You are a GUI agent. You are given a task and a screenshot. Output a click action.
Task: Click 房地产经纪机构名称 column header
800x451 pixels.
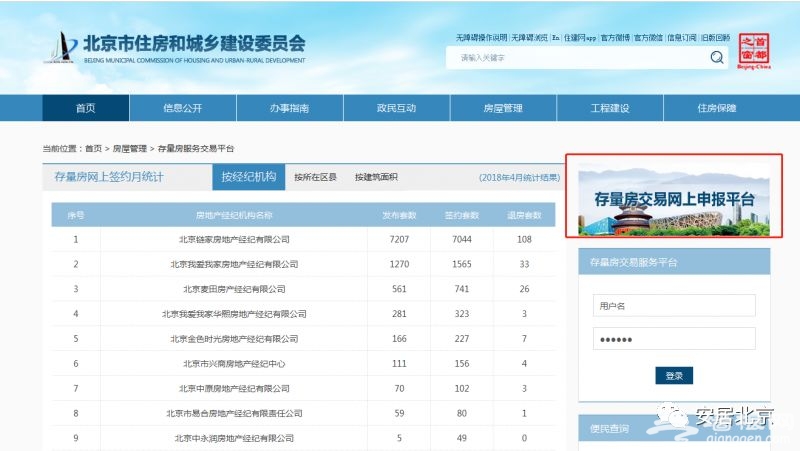click(234, 215)
